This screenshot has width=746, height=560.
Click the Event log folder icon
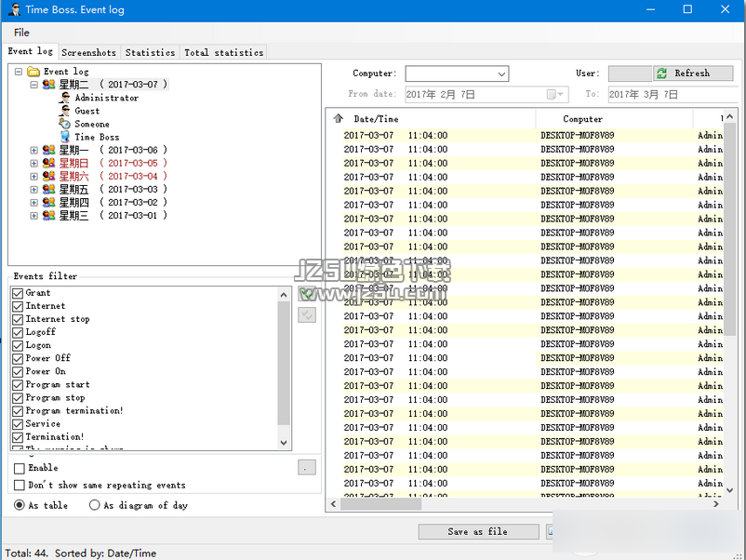[33, 72]
